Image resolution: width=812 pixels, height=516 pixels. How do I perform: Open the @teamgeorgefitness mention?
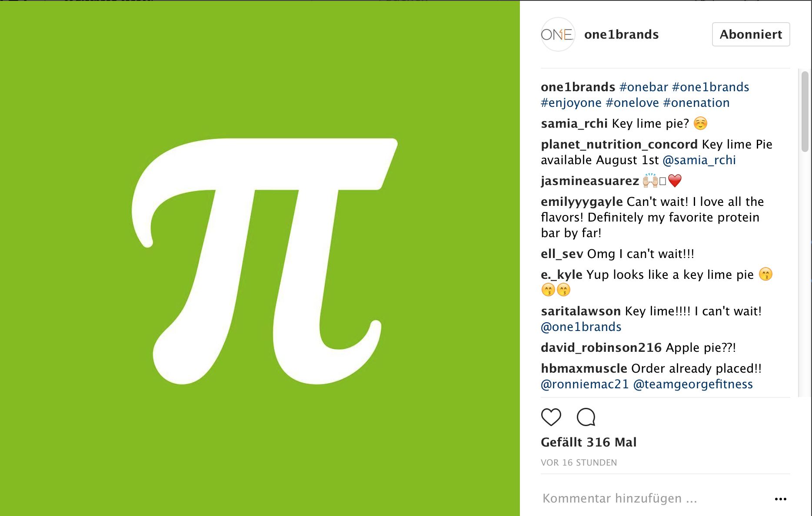click(x=693, y=384)
